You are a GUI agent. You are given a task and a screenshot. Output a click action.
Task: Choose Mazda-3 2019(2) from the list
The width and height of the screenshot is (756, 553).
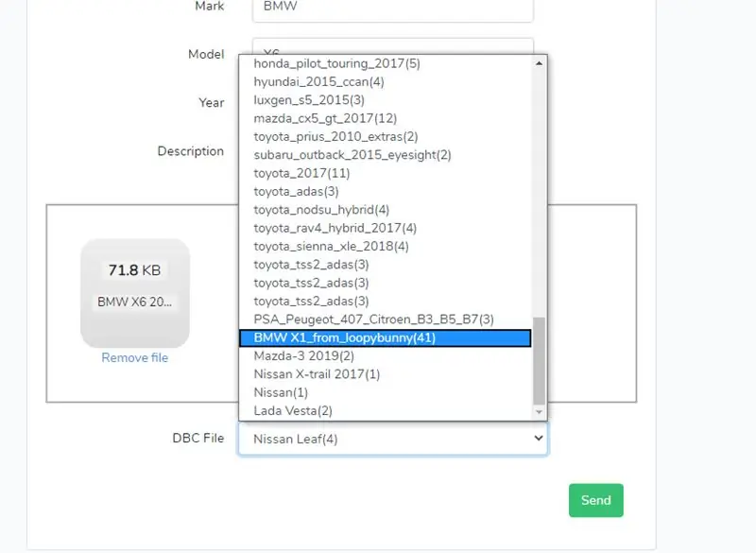coord(386,356)
